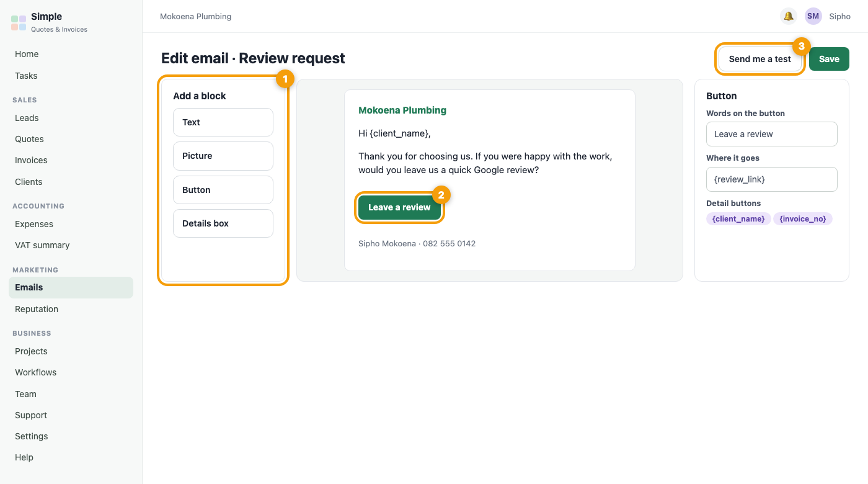Open Support in sidebar
This screenshot has width=868, height=484.
[71, 415]
